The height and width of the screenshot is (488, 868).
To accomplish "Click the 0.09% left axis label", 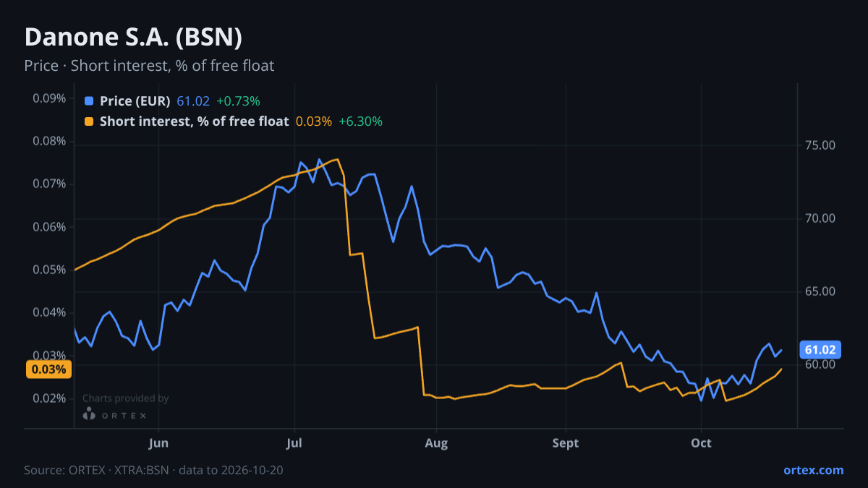I will [50, 98].
